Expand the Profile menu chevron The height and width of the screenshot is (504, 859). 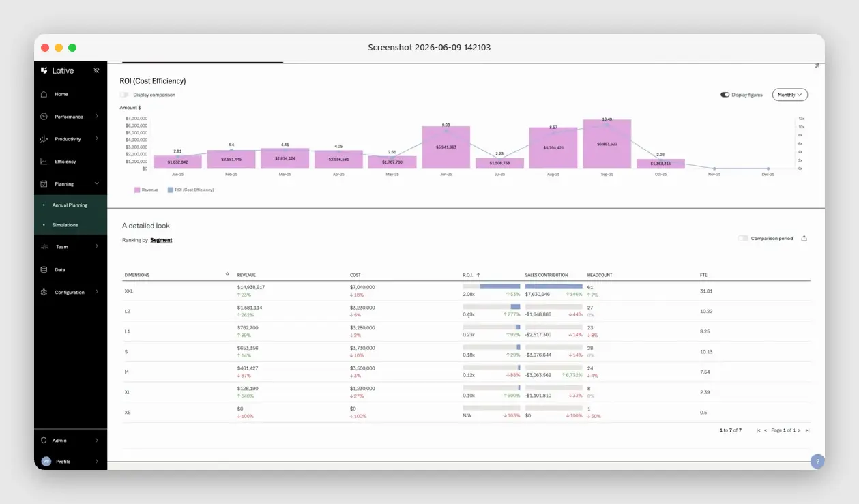pyautogui.click(x=96, y=462)
